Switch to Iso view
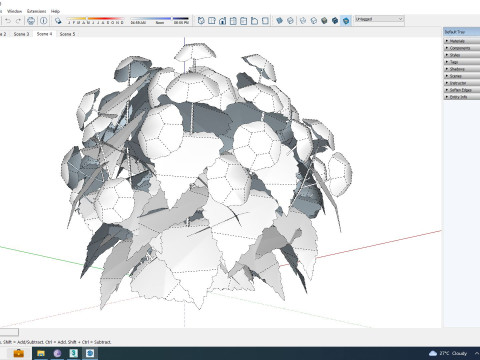The width and height of the screenshot is (480, 360). tap(201, 21)
